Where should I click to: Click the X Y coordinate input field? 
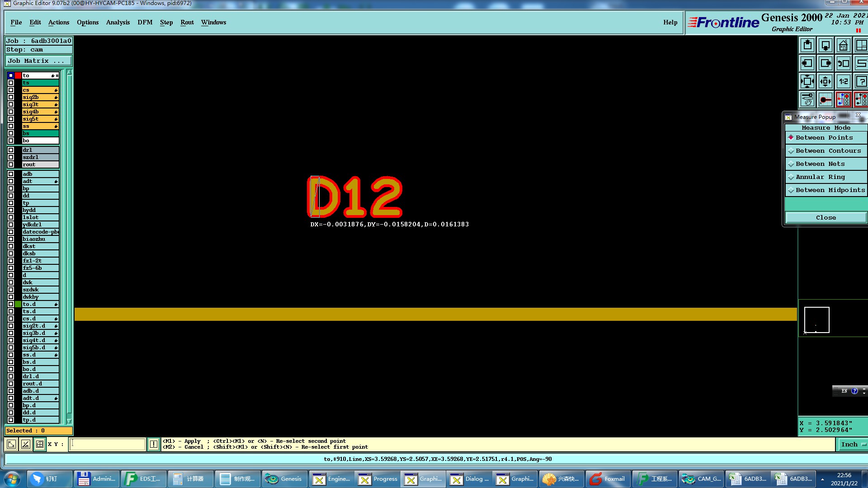click(x=108, y=444)
